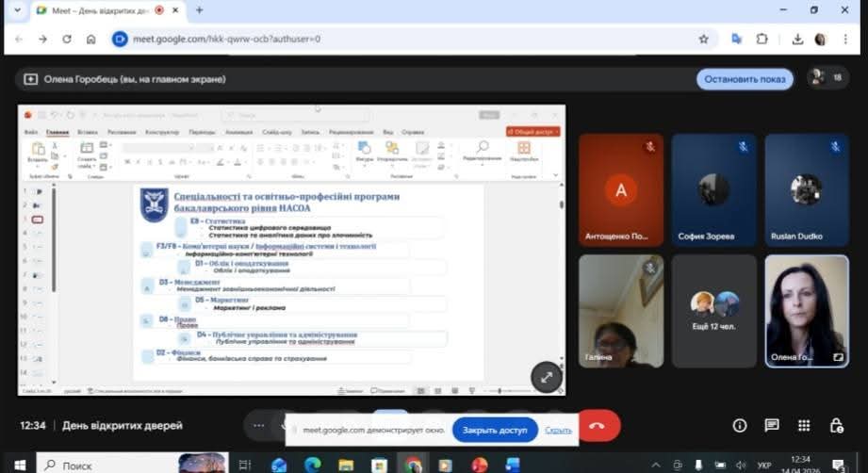Show participants list with 18 people
Viewport: 868px width, 473px height.
[828, 78]
